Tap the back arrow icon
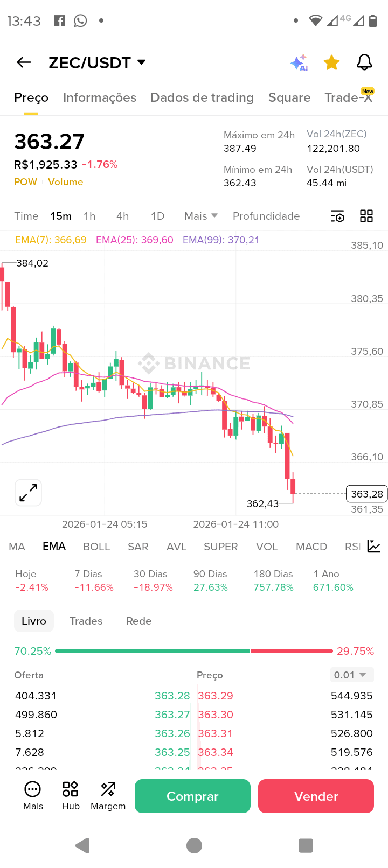The image size is (388, 868). 24,62
